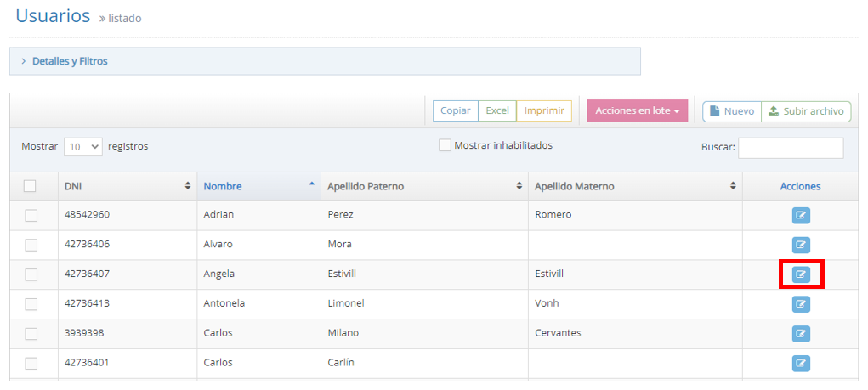Open edit for Angela Estivill
The height and width of the screenshot is (390, 868).
pyautogui.click(x=801, y=274)
